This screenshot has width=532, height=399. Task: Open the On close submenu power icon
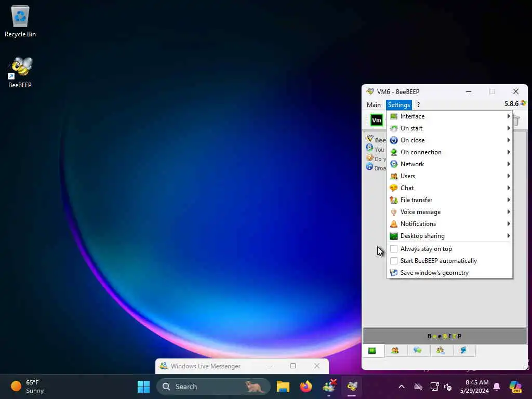[x=394, y=140]
